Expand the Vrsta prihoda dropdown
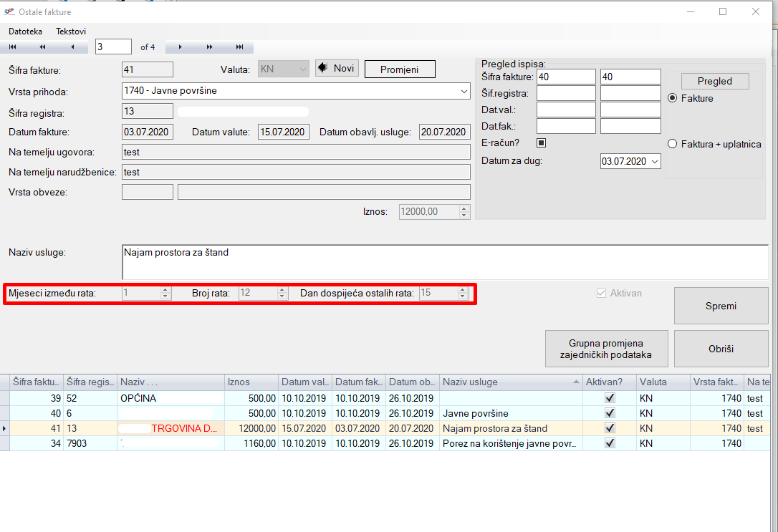 tap(463, 92)
